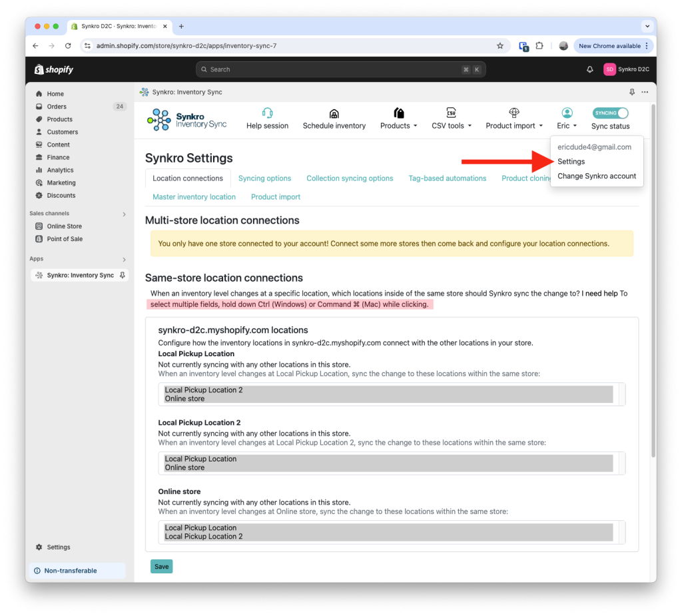The image size is (682, 616).
Task: Go back in browser history
Action: (36, 46)
